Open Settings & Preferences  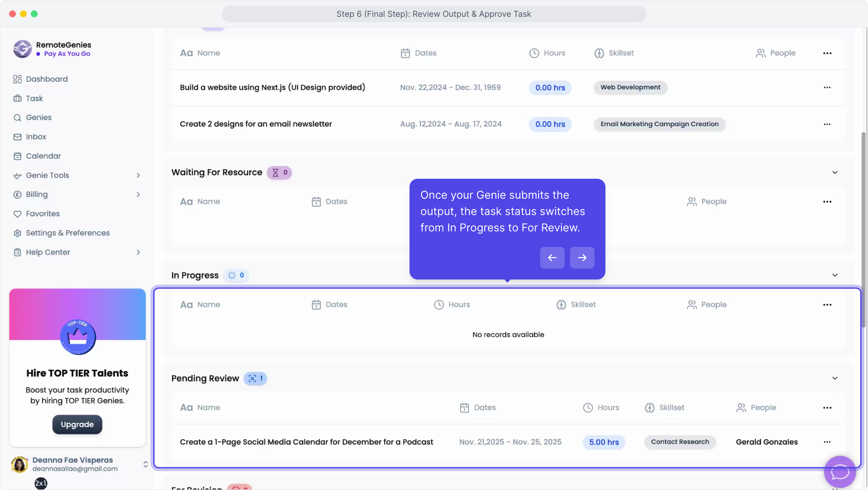pos(62,233)
